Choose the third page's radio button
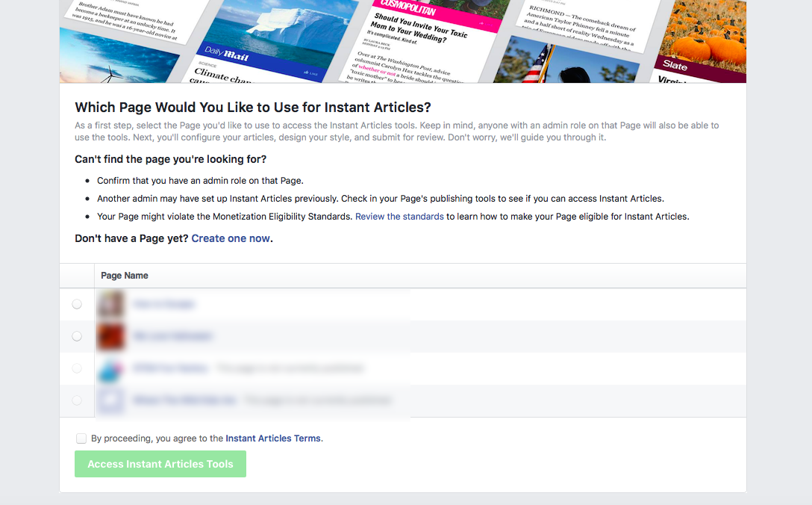 point(77,368)
